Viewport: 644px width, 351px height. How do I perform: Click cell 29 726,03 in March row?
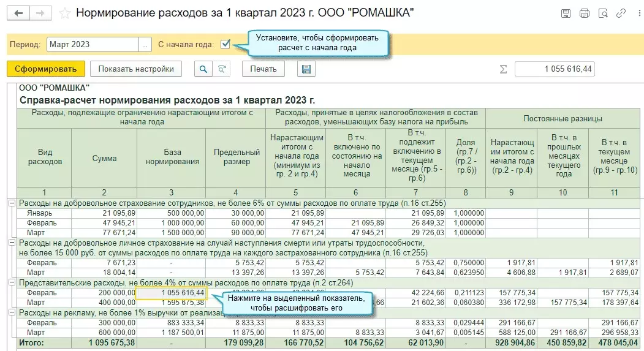pyautogui.click(x=415, y=232)
